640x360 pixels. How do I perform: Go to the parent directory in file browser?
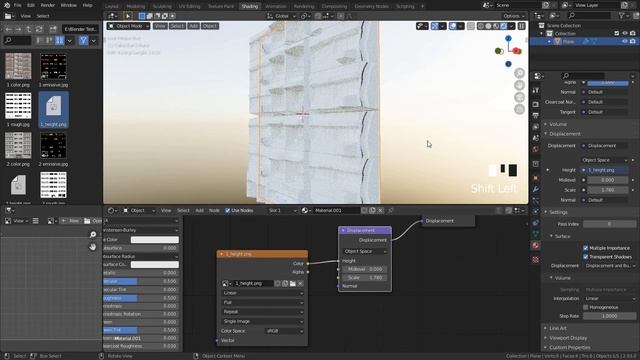(29, 29)
